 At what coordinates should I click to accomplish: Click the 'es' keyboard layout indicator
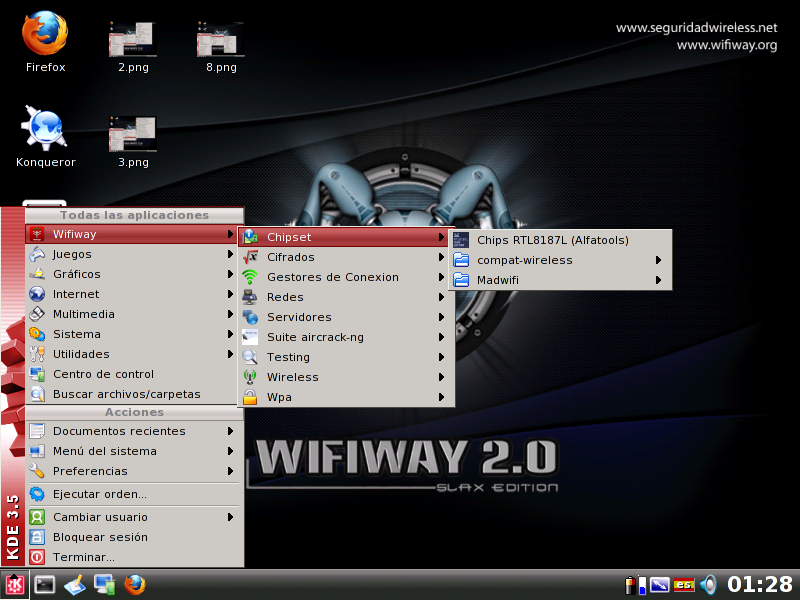[x=684, y=585]
